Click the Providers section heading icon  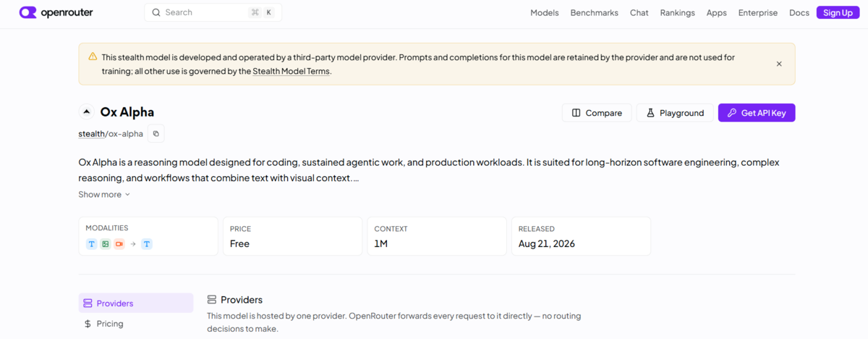(x=212, y=299)
